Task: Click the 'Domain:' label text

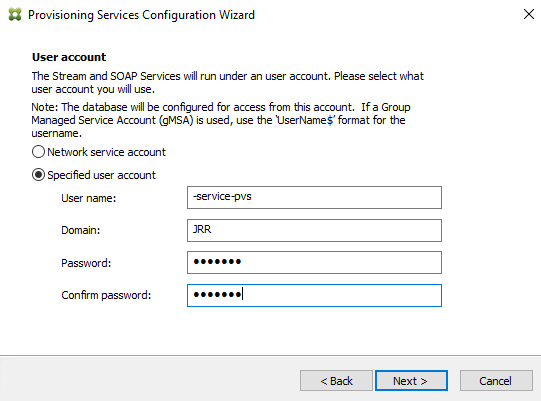Action: tap(81, 230)
